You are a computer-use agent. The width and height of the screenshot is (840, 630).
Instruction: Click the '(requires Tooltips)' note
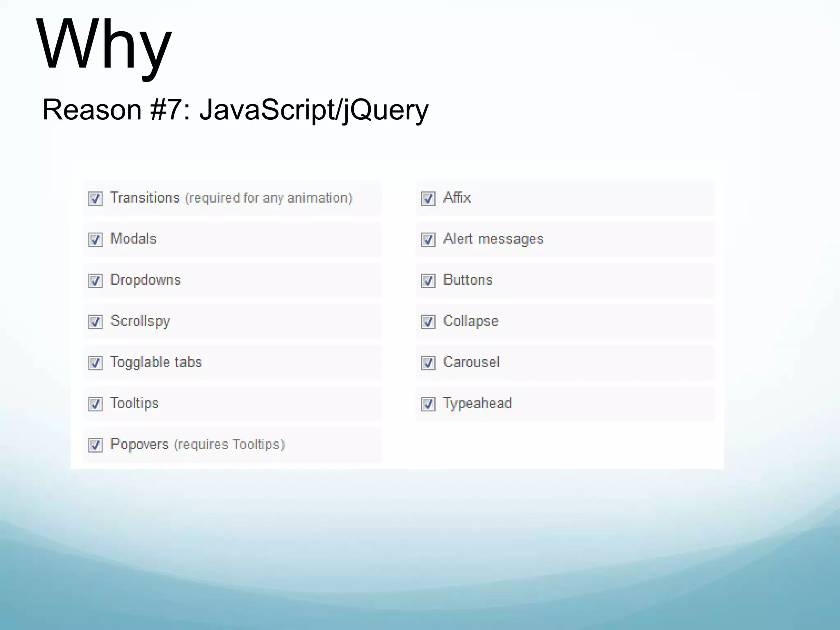[230, 445]
